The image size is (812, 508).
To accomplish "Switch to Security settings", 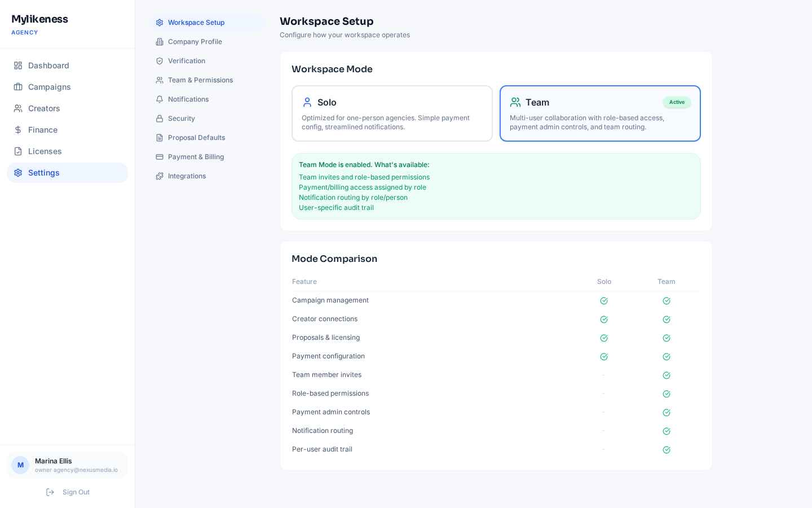I will pos(208,119).
